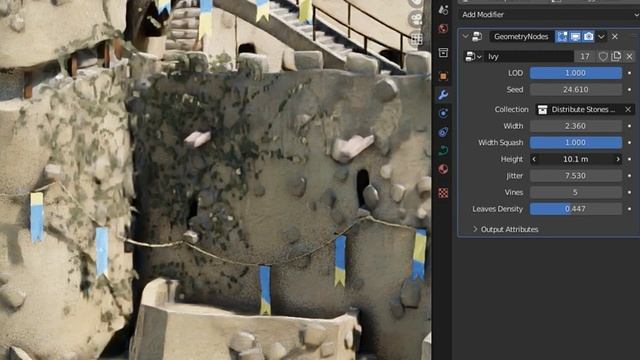Screen dimensions: 640x360
Task: Adjust the Width Squash slider
Action: (x=576, y=142)
